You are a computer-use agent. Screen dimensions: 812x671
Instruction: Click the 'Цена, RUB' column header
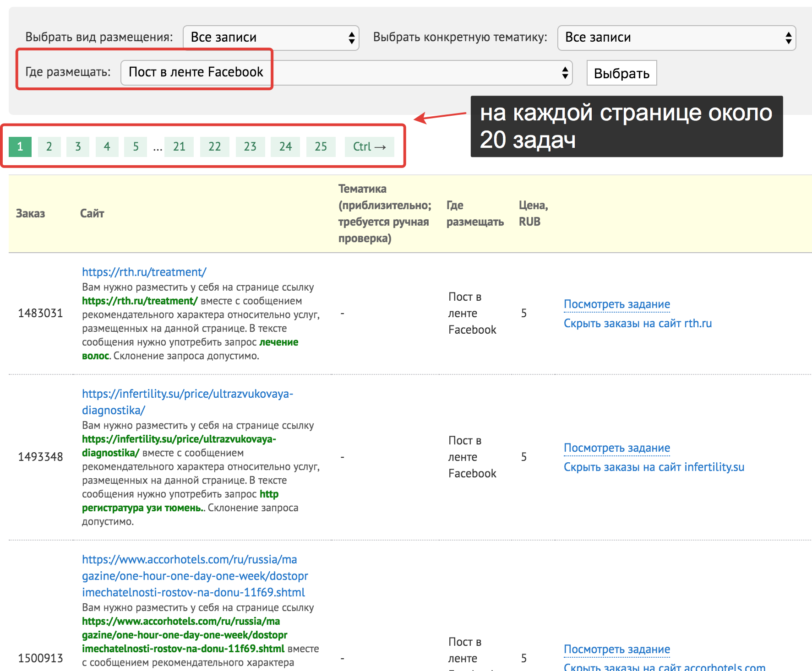[533, 214]
